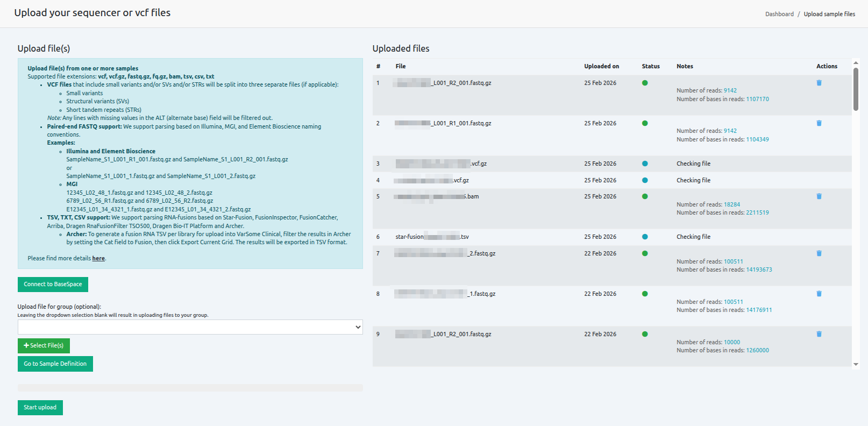Viewport: 868px width, 426px height.
Task: Open the upload group dropdown
Action: click(x=190, y=327)
